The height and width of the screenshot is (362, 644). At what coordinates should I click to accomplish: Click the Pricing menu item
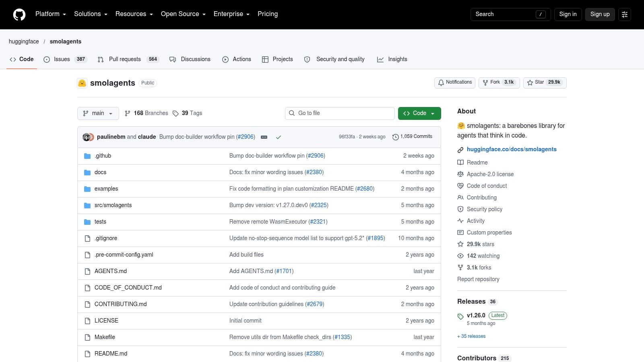pyautogui.click(x=268, y=14)
